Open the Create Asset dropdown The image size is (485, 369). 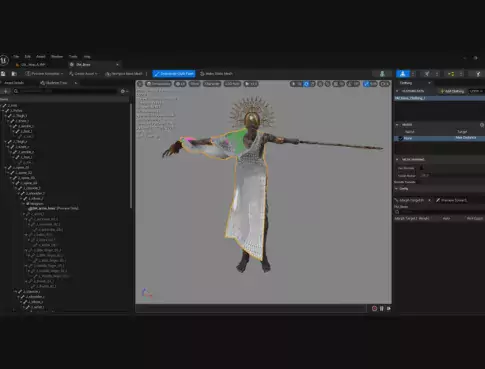pyautogui.click(x=83, y=74)
